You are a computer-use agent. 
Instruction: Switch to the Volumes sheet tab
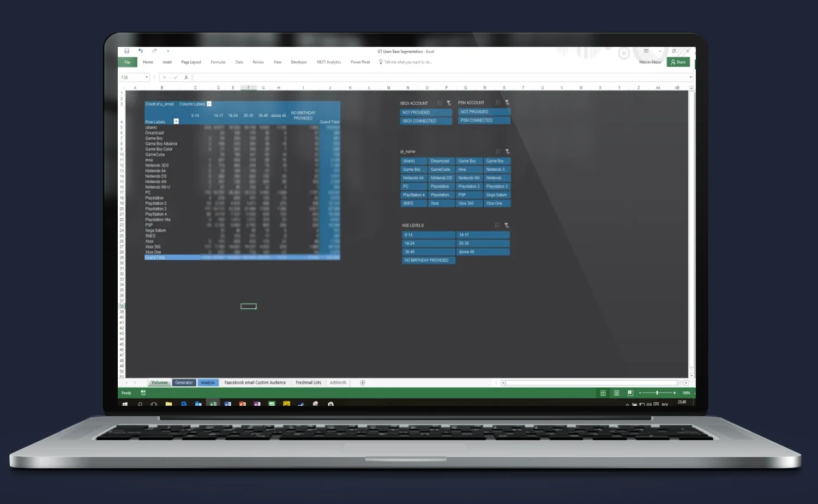[x=159, y=382]
